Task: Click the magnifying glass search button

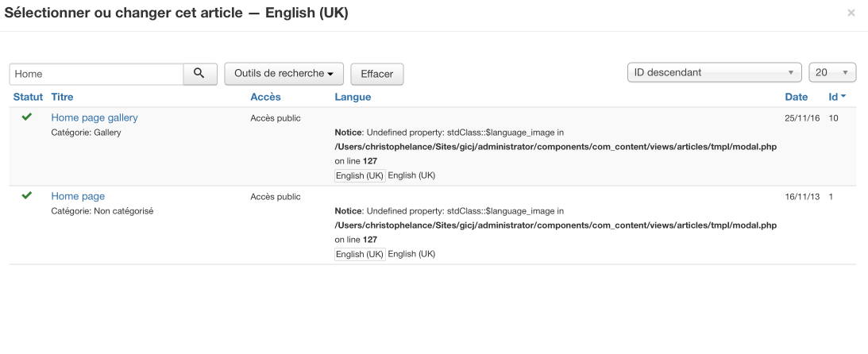Action: [199, 73]
